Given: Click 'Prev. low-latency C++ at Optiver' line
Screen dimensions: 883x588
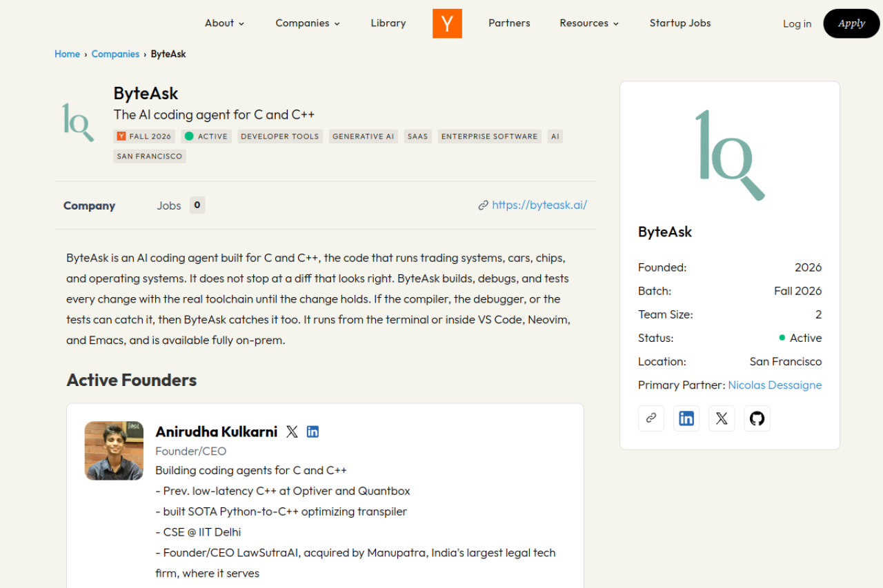Looking at the screenshot, I should 283,491.
